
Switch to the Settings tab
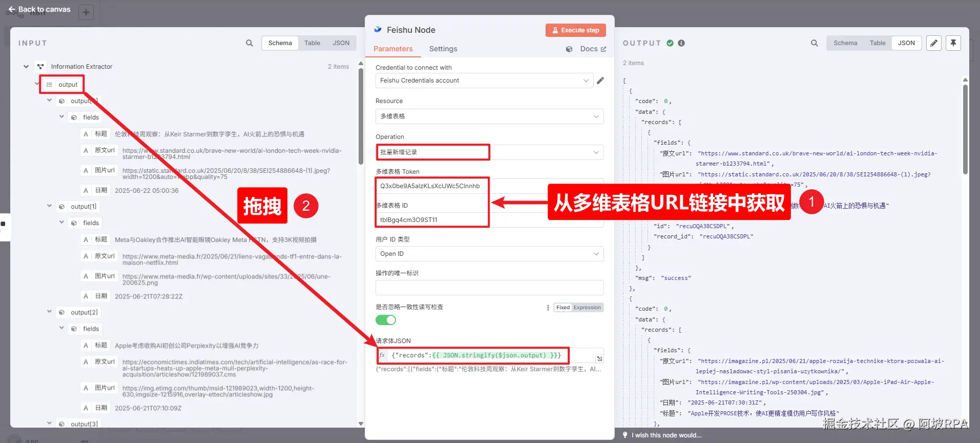443,49
